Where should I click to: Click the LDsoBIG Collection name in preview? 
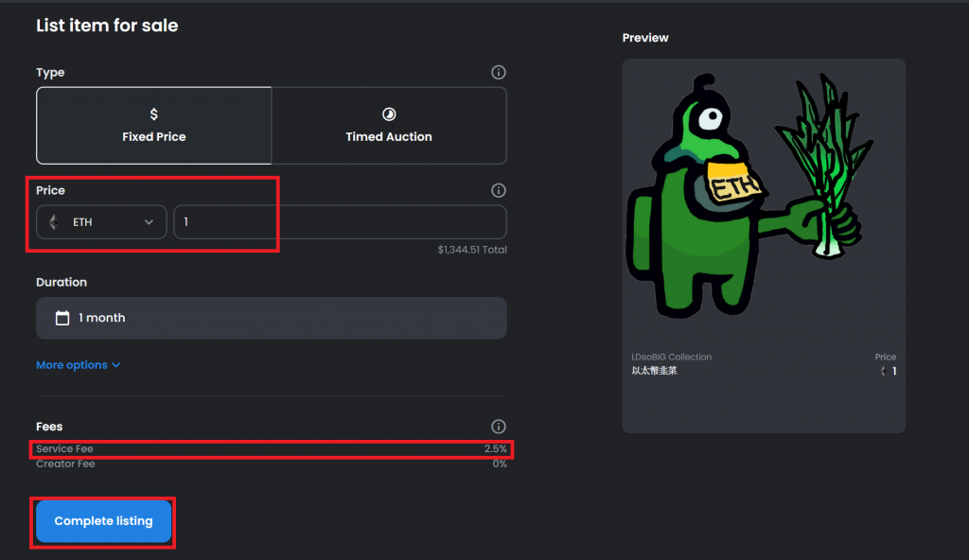point(671,357)
